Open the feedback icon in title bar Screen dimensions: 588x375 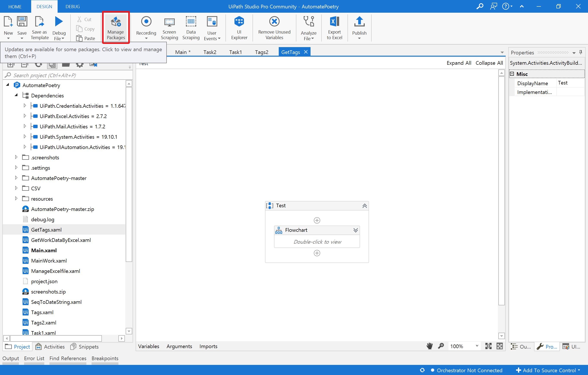pyautogui.click(x=493, y=6)
